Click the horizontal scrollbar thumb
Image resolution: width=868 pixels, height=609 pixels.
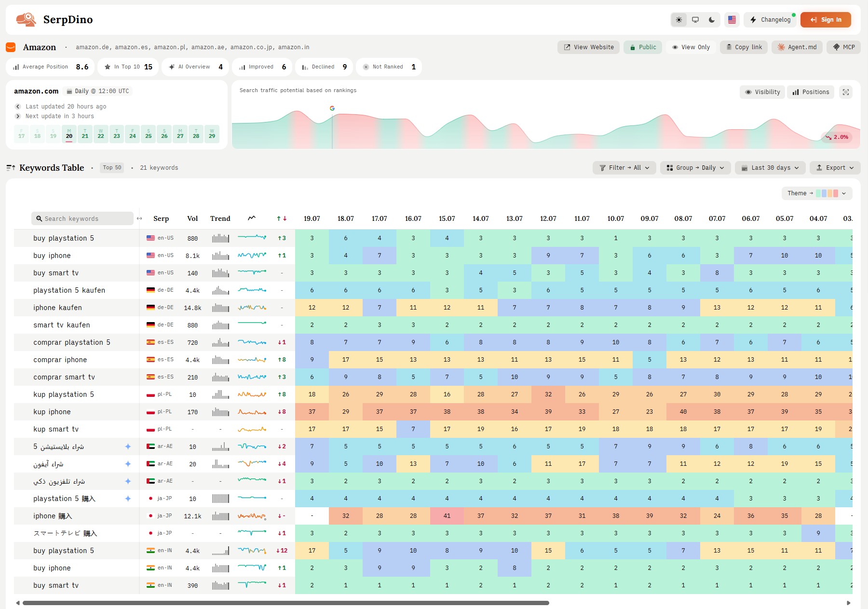(x=286, y=603)
